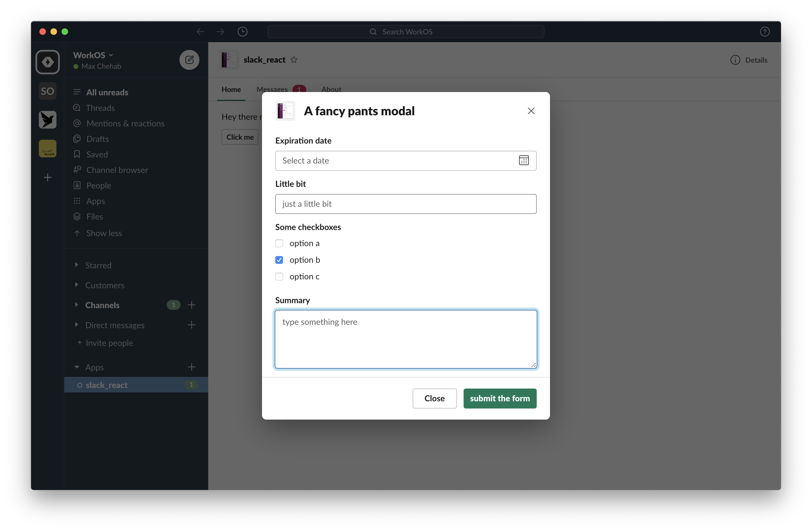Open the calendar date picker icon
Viewport: 812px width, 531px height.
tap(523, 160)
